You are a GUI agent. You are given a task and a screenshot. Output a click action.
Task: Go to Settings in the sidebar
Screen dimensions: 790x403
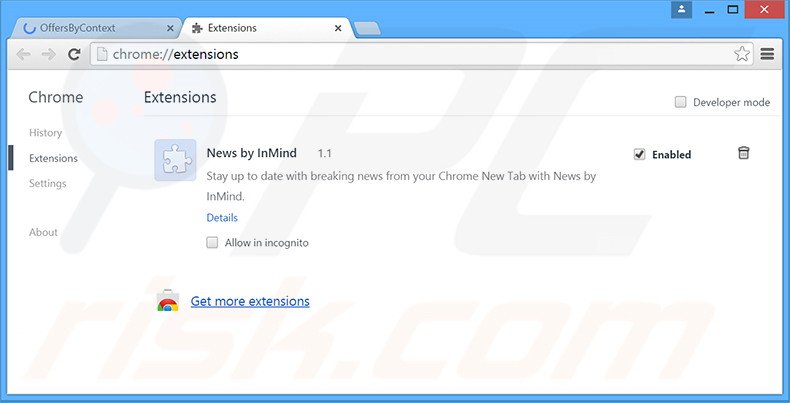[x=47, y=183]
